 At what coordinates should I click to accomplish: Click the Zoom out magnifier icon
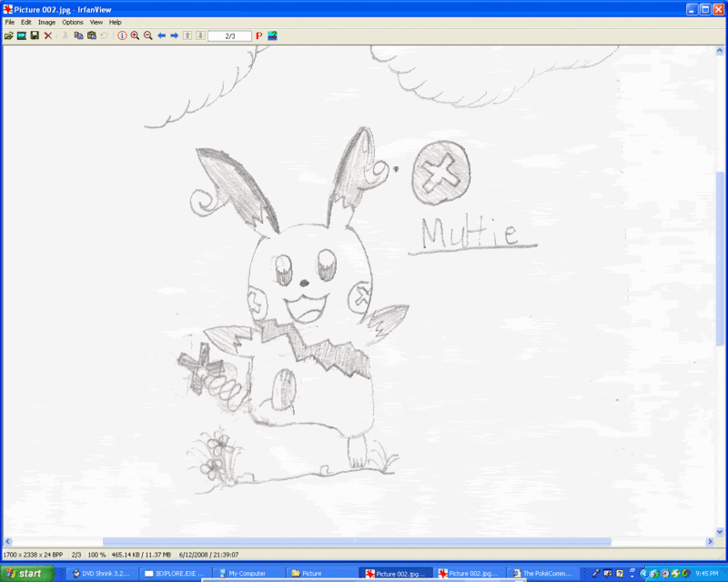click(x=148, y=35)
